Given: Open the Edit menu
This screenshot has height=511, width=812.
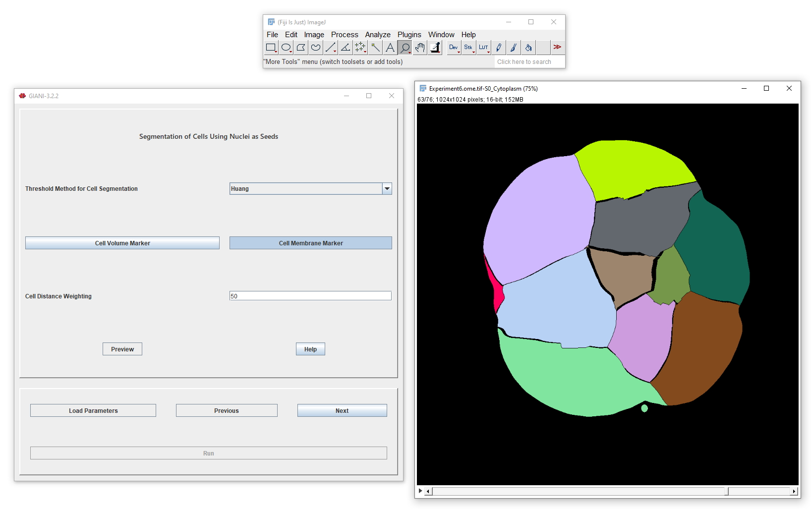Looking at the screenshot, I should pos(291,35).
